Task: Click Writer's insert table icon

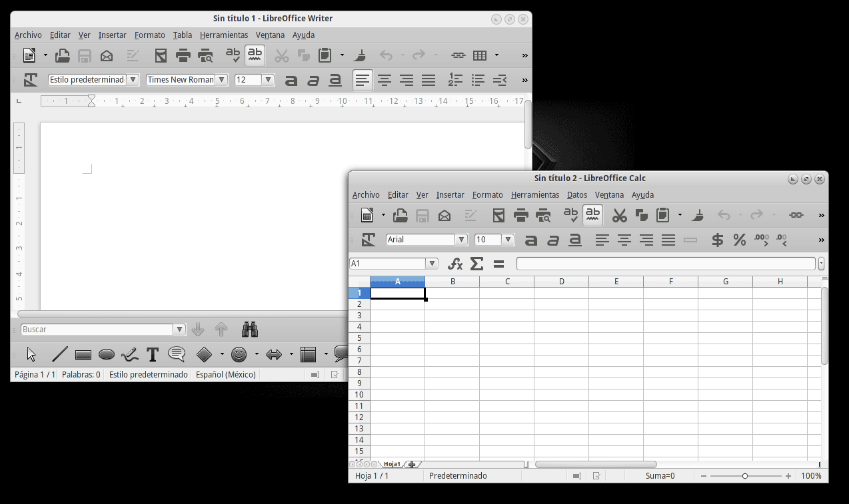Action: point(480,55)
